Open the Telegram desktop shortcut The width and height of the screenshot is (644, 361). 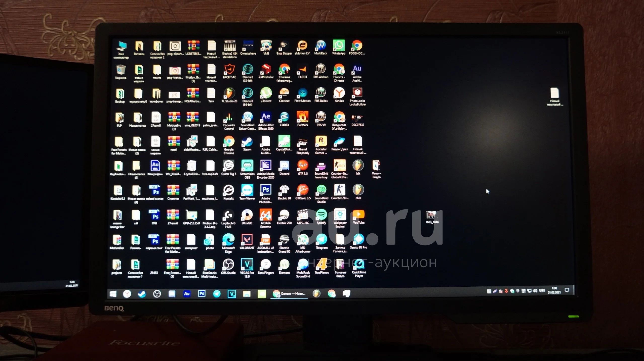point(321,241)
